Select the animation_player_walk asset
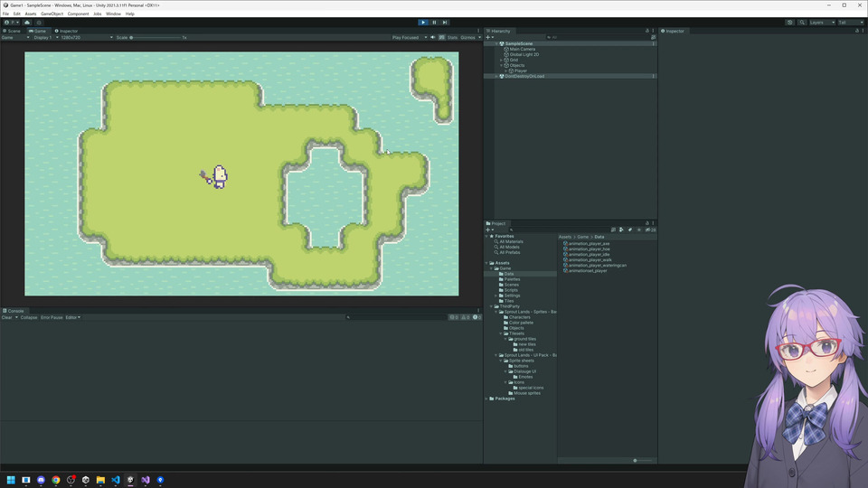Image resolution: width=868 pixels, height=488 pixels. (588, 259)
